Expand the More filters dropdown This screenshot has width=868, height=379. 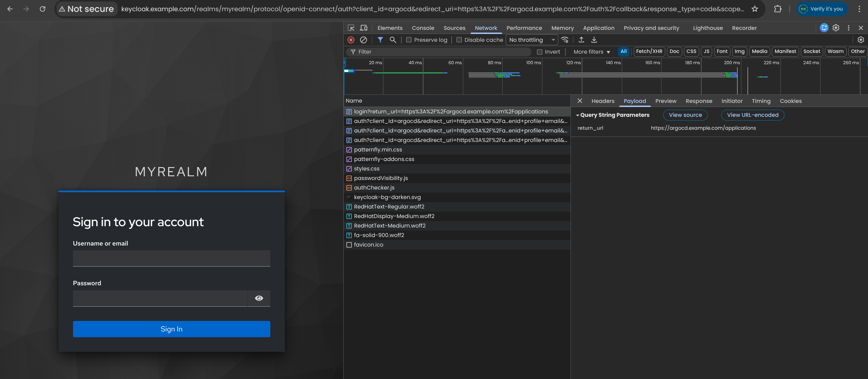click(x=592, y=52)
